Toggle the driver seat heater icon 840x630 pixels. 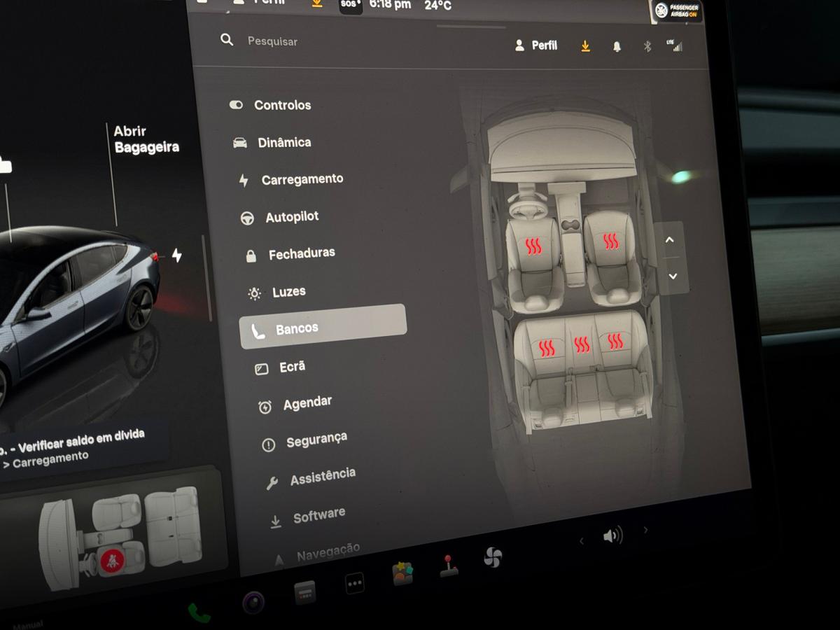click(x=533, y=246)
